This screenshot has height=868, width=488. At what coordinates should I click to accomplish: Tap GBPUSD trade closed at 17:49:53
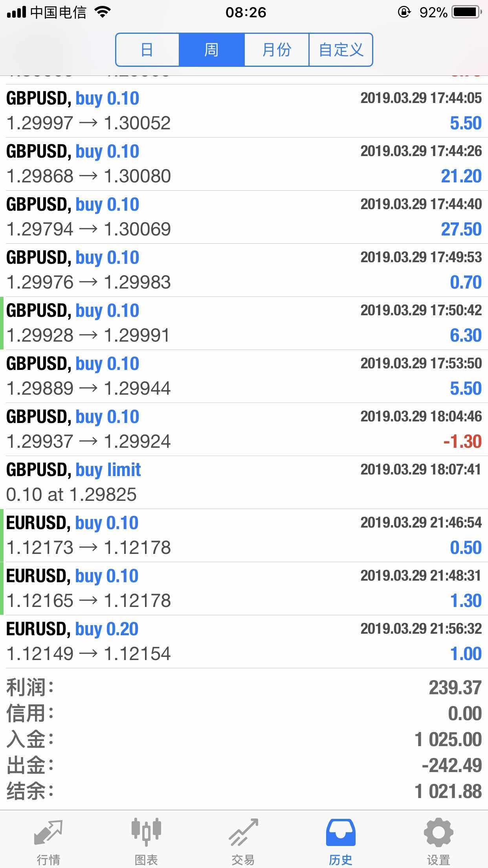pyautogui.click(x=244, y=270)
